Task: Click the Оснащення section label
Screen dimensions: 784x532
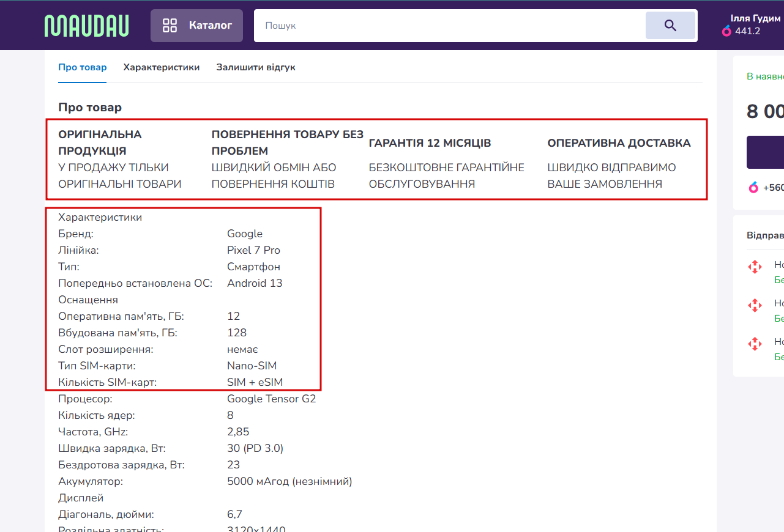Action: [88, 300]
